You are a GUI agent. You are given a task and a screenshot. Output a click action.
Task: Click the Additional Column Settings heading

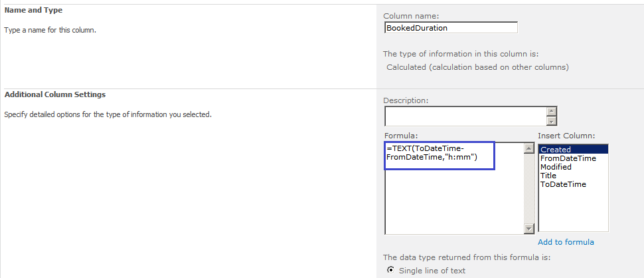click(x=55, y=94)
